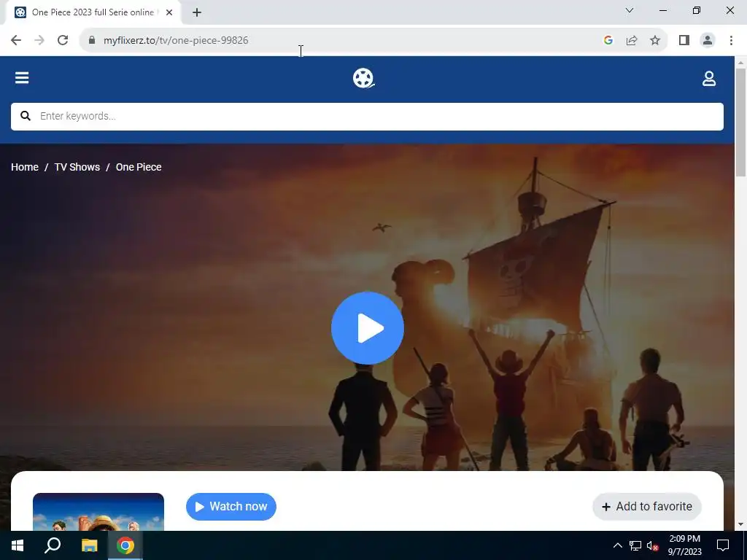Start the video with the large play button
The image size is (747, 560).
[368, 328]
